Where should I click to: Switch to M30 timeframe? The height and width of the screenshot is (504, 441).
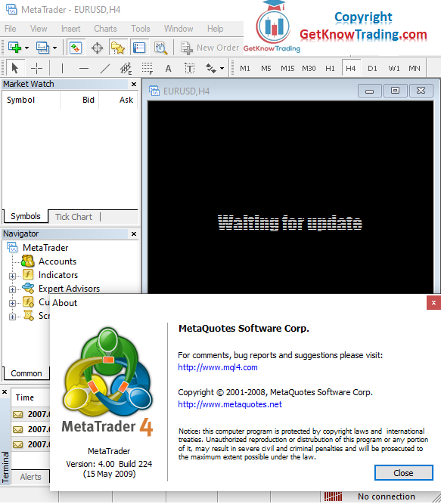click(x=309, y=69)
